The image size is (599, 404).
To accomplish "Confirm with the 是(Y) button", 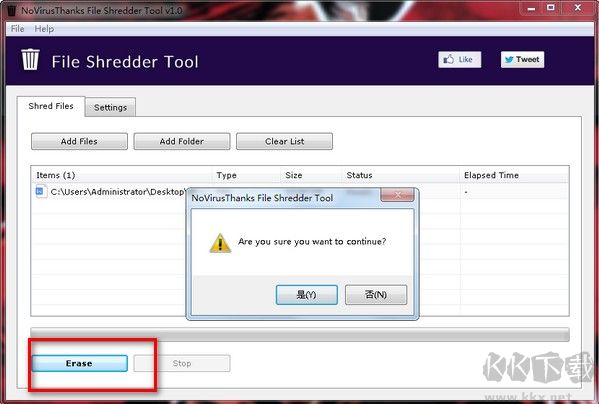I will (307, 294).
